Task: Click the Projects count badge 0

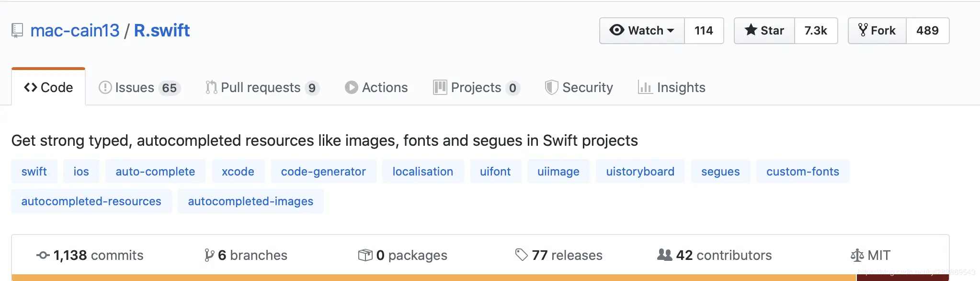Action: tap(513, 88)
